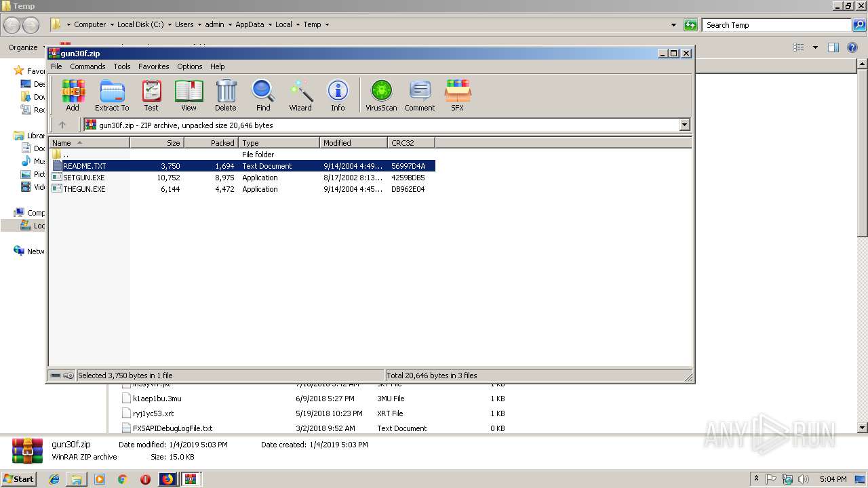Refresh the Temp folder in Explorer
This screenshot has width=868, height=488.
point(690,25)
